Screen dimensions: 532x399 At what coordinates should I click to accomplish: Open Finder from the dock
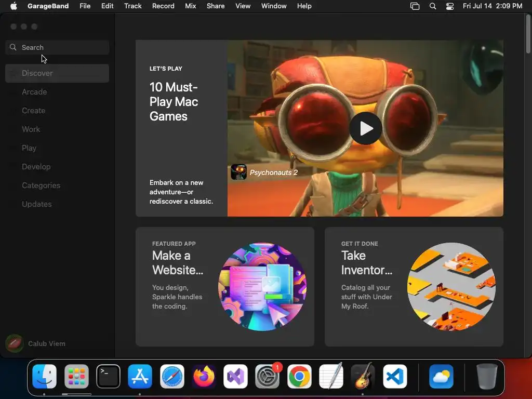click(45, 376)
